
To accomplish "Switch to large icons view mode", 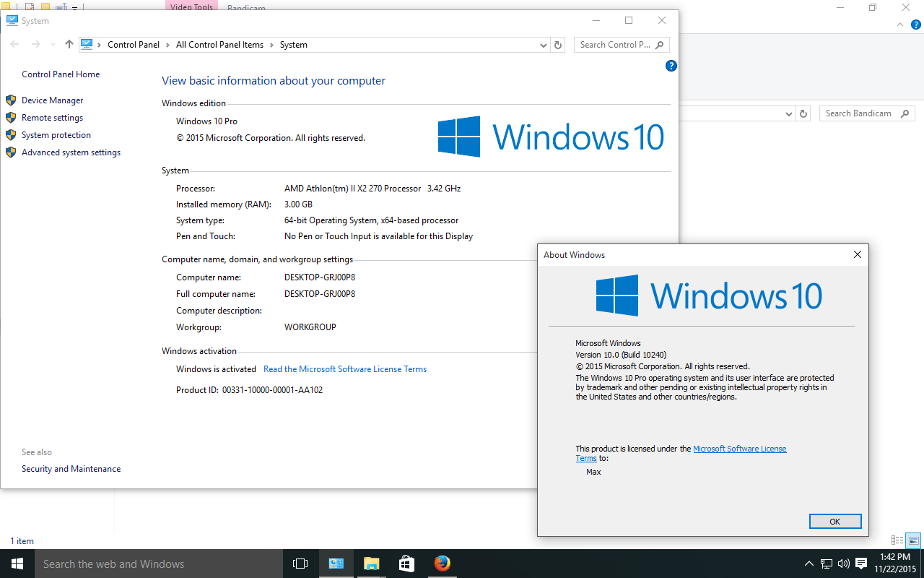I will coord(913,540).
